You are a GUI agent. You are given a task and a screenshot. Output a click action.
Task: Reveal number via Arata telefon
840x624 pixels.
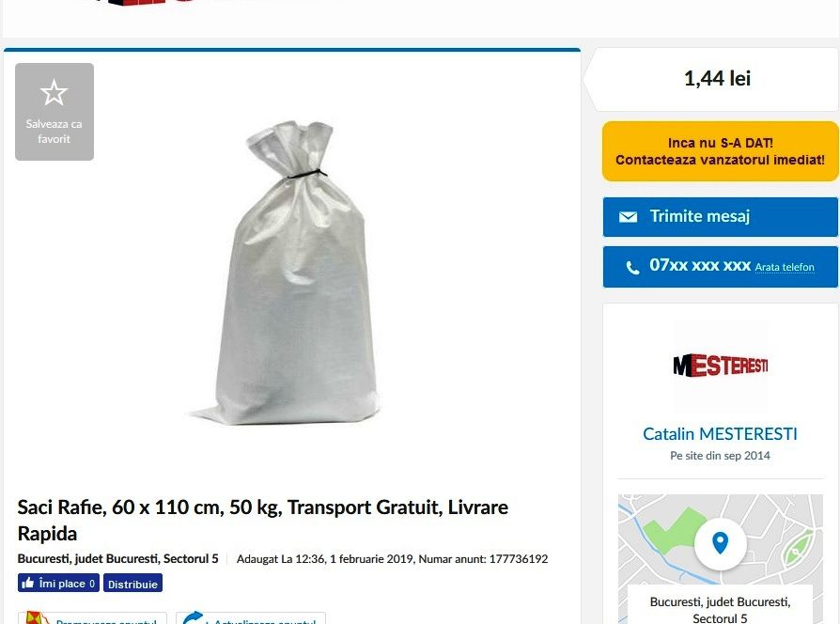tap(785, 267)
